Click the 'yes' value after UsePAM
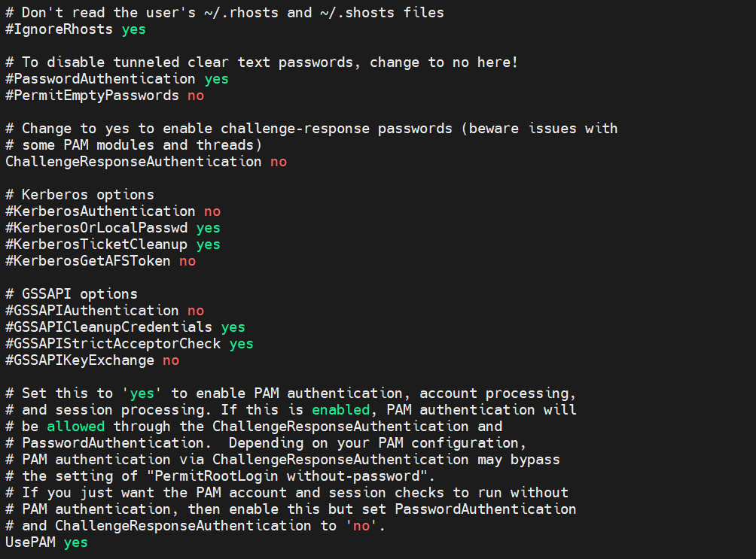The width and height of the screenshot is (756, 559). [75, 542]
